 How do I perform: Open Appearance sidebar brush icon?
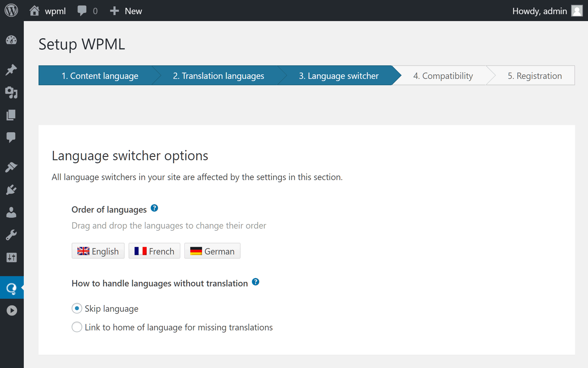pos(11,167)
